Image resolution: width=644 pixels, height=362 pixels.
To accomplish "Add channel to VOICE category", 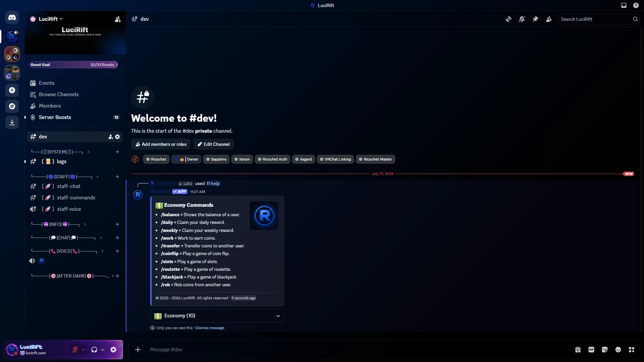I will 117,251.
